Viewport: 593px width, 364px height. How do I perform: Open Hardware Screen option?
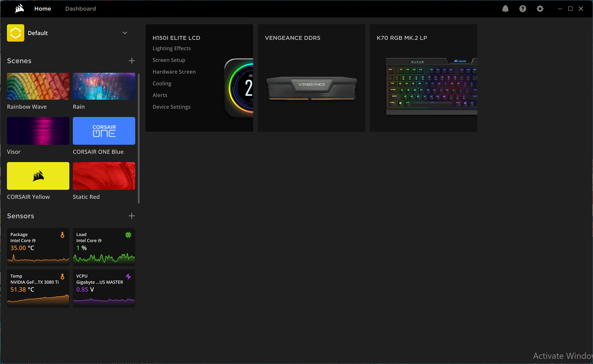click(x=174, y=72)
